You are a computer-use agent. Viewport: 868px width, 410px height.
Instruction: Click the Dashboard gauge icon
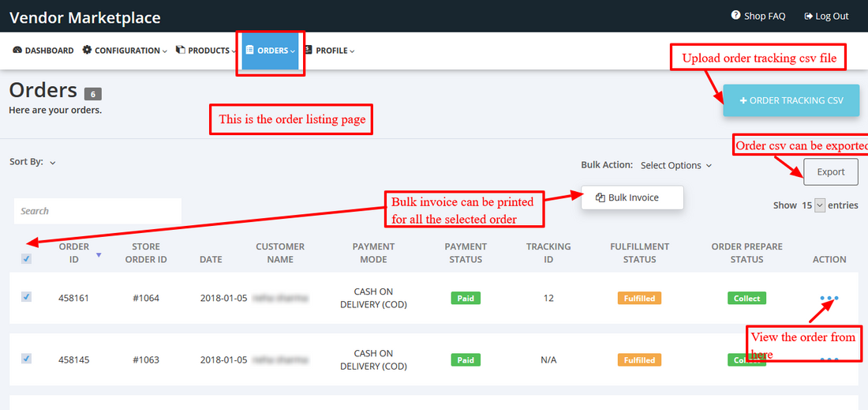click(x=17, y=51)
